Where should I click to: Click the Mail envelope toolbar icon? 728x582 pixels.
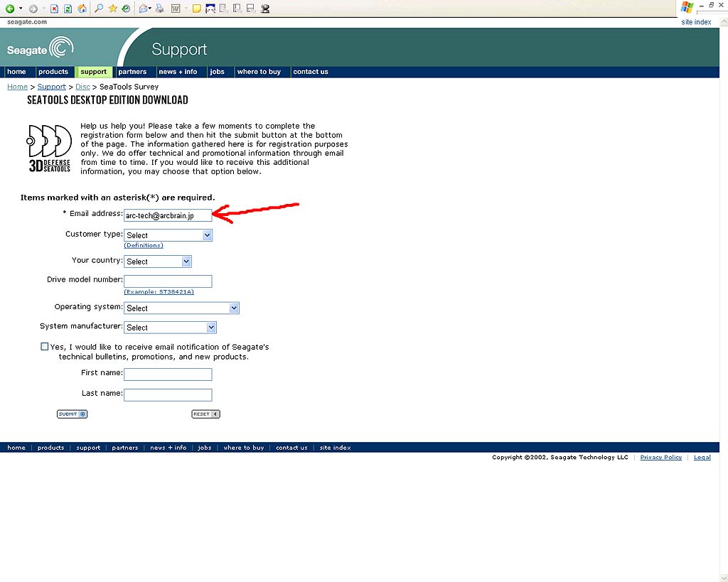point(144,9)
